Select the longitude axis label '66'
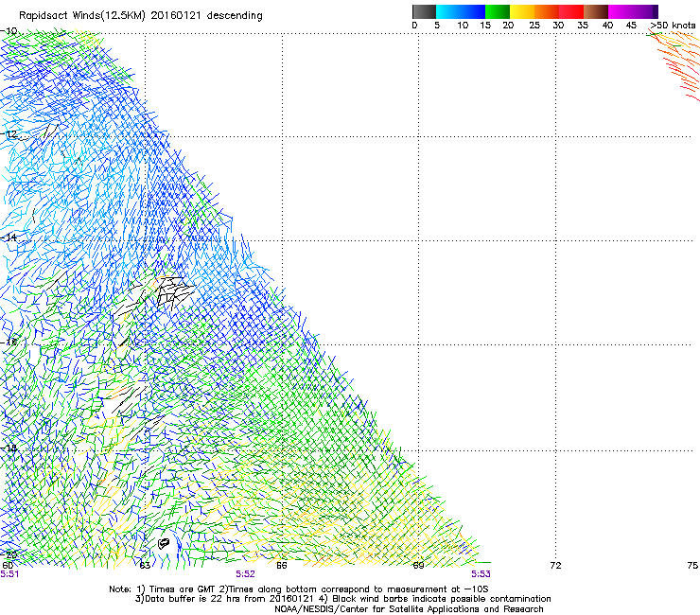 click(x=281, y=566)
